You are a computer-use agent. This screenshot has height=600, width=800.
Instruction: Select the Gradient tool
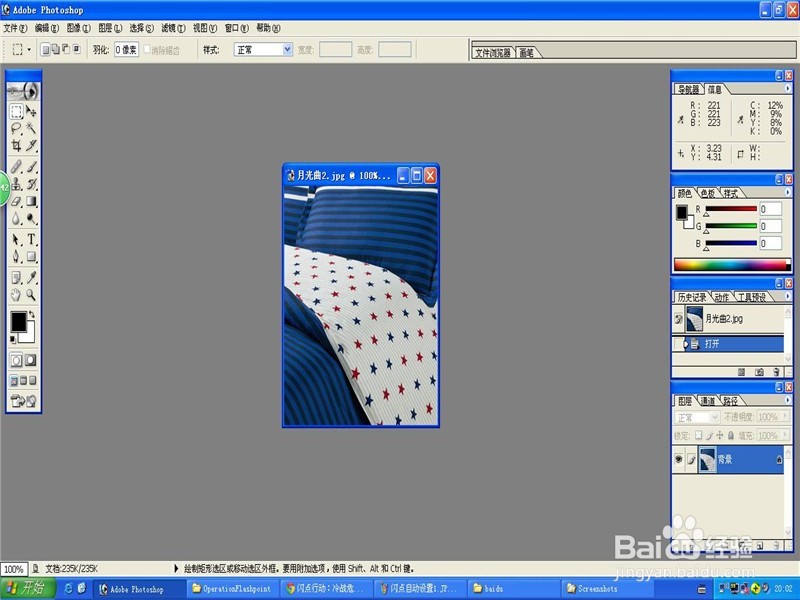point(32,201)
